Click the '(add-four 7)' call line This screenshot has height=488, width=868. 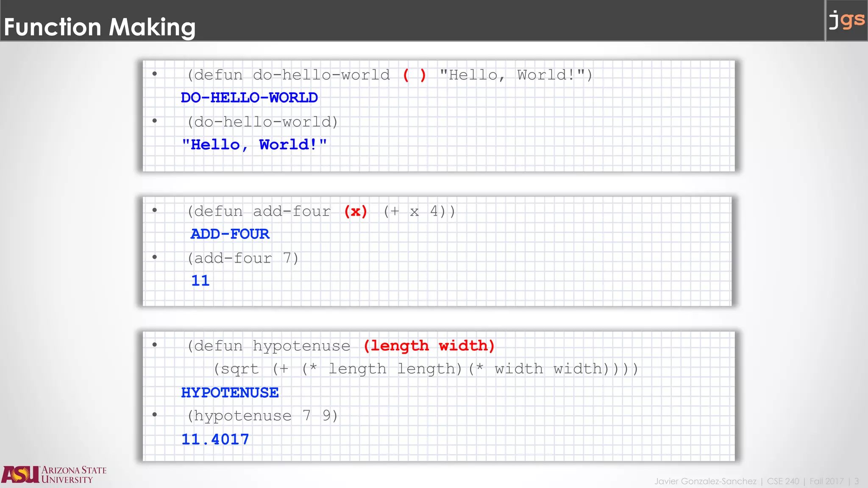pos(243,258)
